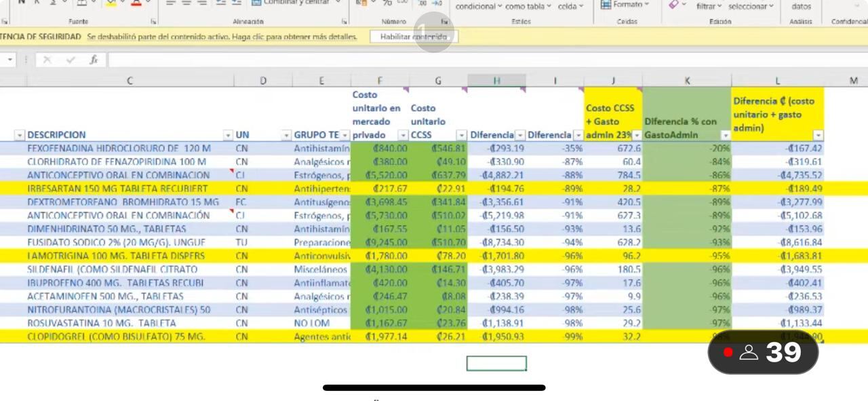This screenshot has height=401, width=868.
Task: Open the Alineación dialog launcher
Action: 343,22
